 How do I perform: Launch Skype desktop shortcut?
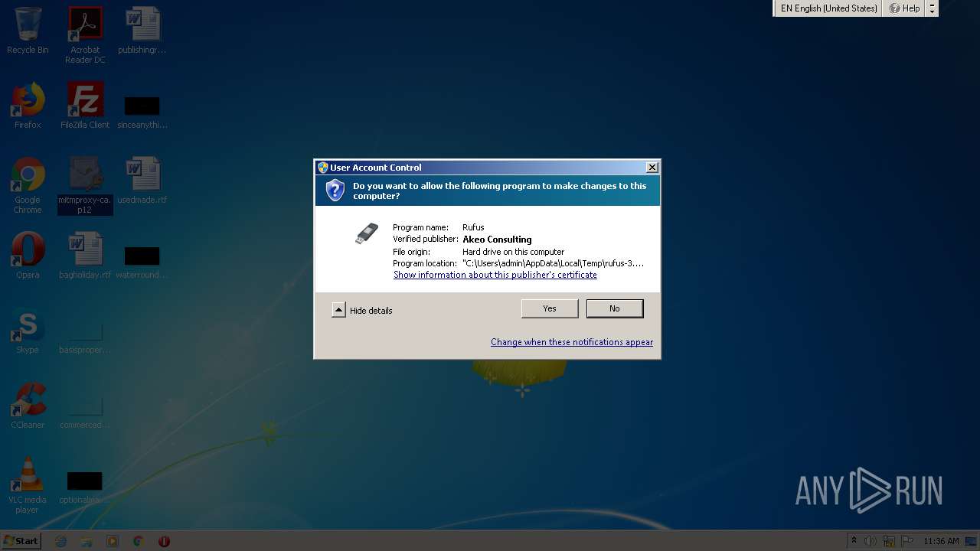28,331
